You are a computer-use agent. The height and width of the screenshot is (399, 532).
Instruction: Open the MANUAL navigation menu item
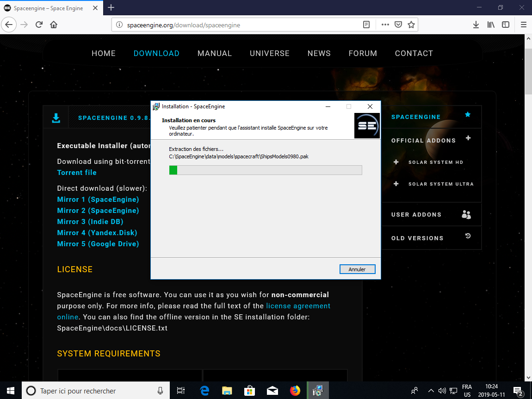click(x=215, y=53)
